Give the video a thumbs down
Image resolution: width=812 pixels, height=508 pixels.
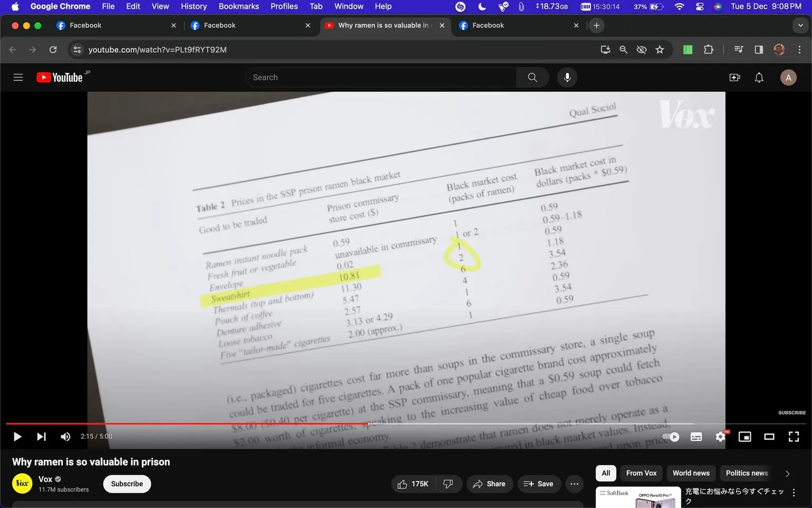click(x=448, y=484)
